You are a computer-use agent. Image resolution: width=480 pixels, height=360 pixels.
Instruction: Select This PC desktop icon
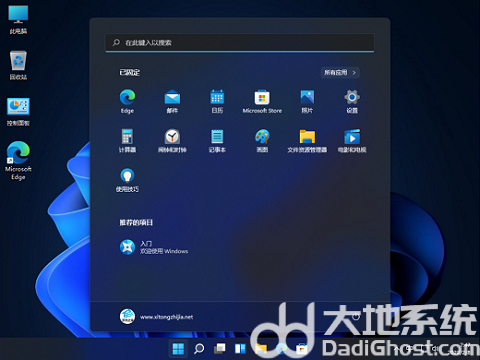point(18,20)
